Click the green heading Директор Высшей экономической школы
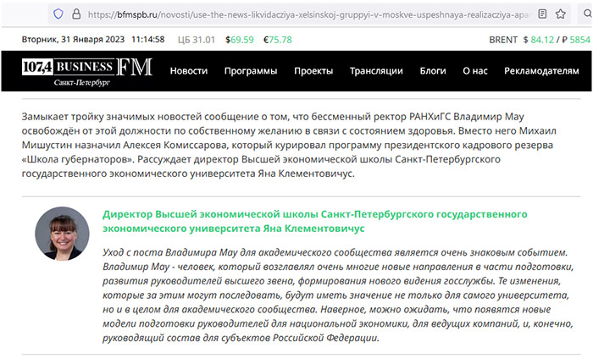The height and width of the screenshot is (364, 593). [x=315, y=221]
